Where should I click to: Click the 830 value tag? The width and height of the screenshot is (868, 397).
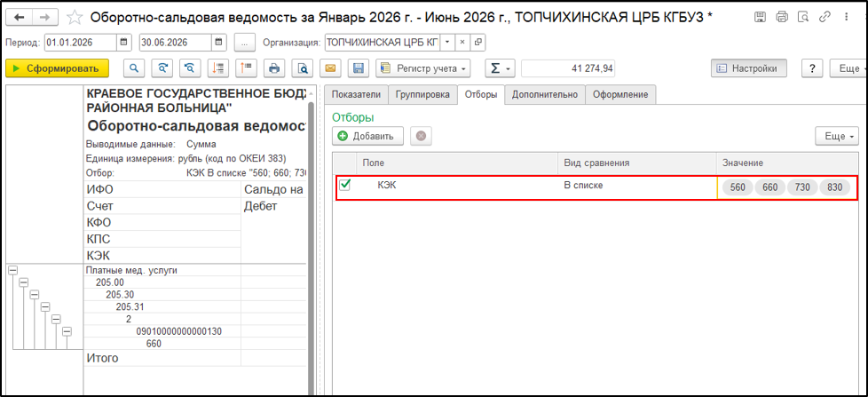click(x=834, y=187)
